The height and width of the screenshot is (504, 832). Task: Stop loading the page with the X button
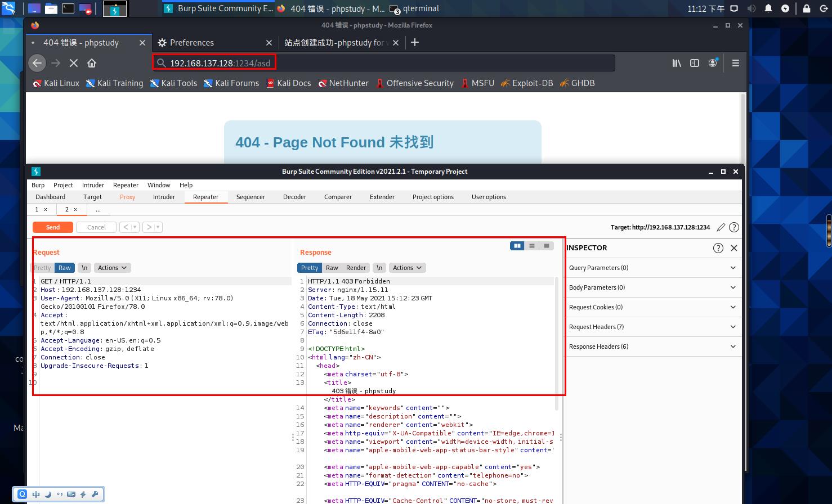pos(74,63)
